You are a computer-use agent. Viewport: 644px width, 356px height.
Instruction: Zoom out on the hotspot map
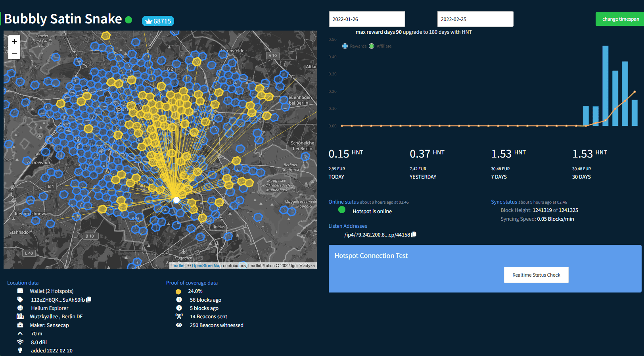point(14,53)
